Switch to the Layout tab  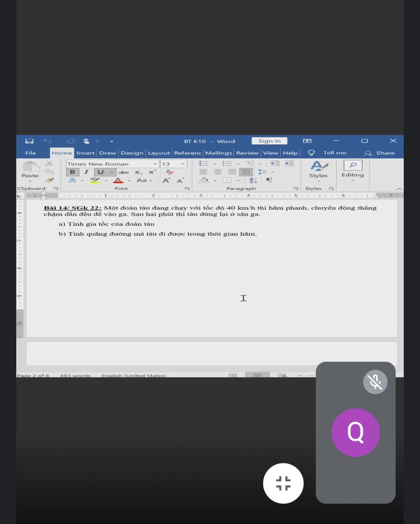[159, 153]
